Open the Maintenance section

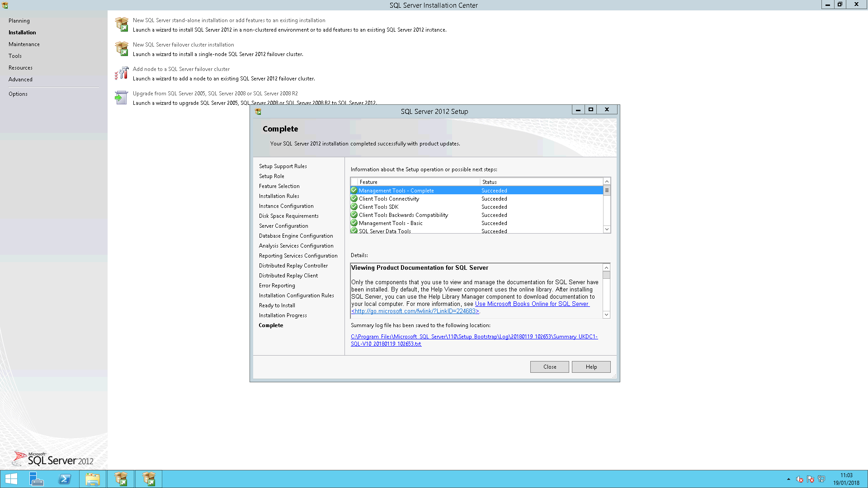click(24, 44)
